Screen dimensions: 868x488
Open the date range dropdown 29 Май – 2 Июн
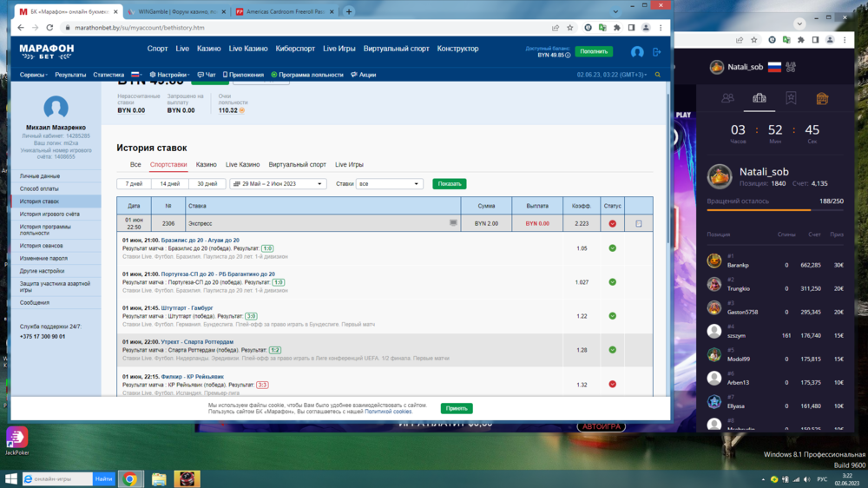pyautogui.click(x=278, y=184)
